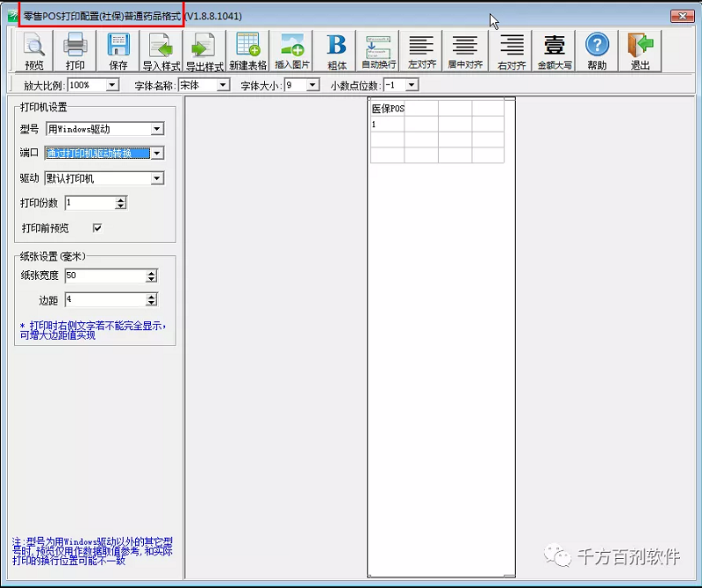702x588 pixels.
Task: Insert a picture with 插入图片
Action: 291,51
